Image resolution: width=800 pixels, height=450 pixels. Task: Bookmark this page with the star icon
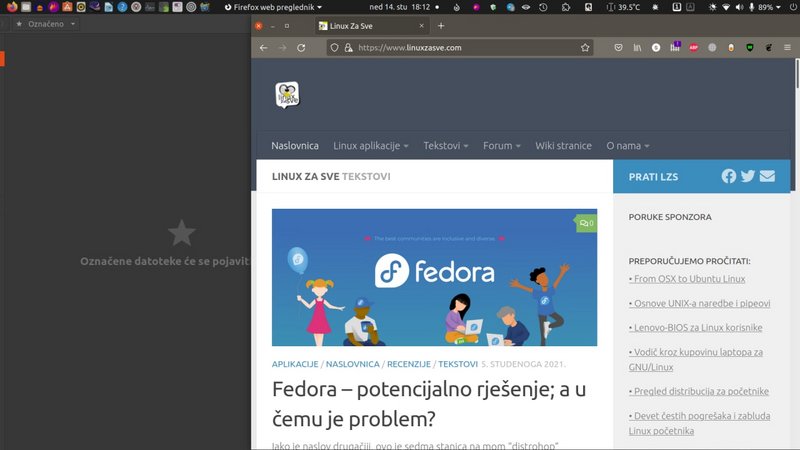pyautogui.click(x=585, y=47)
